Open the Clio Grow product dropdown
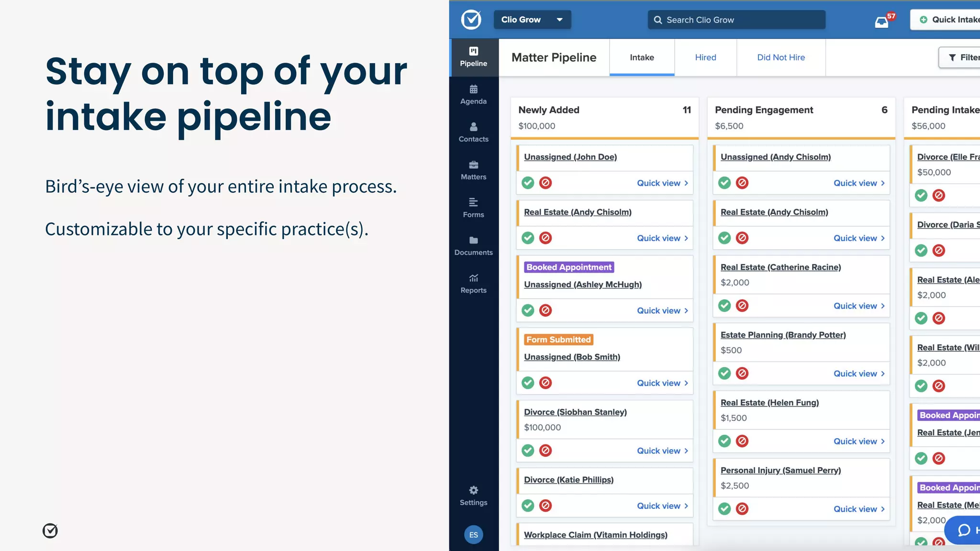The width and height of the screenshot is (980, 551). coord(532,20)
